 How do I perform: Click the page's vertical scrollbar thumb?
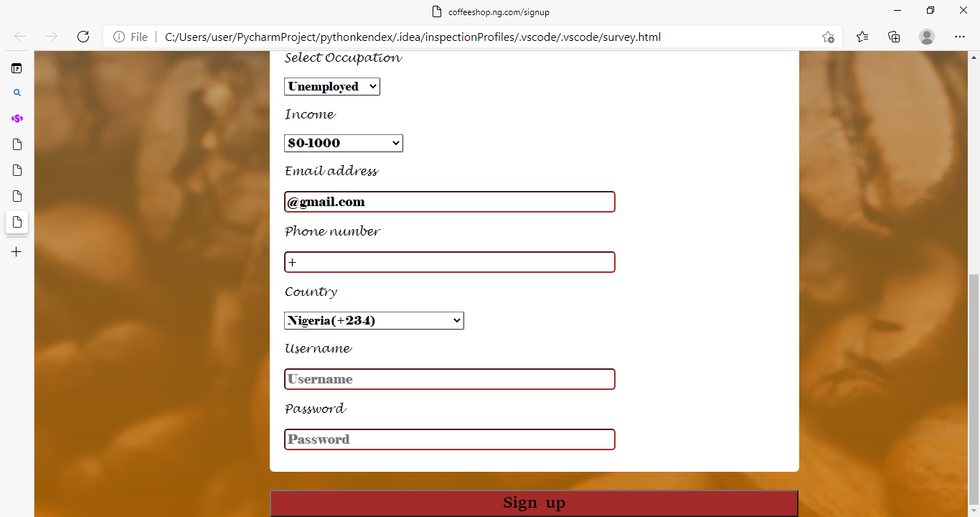click(974, 388)
